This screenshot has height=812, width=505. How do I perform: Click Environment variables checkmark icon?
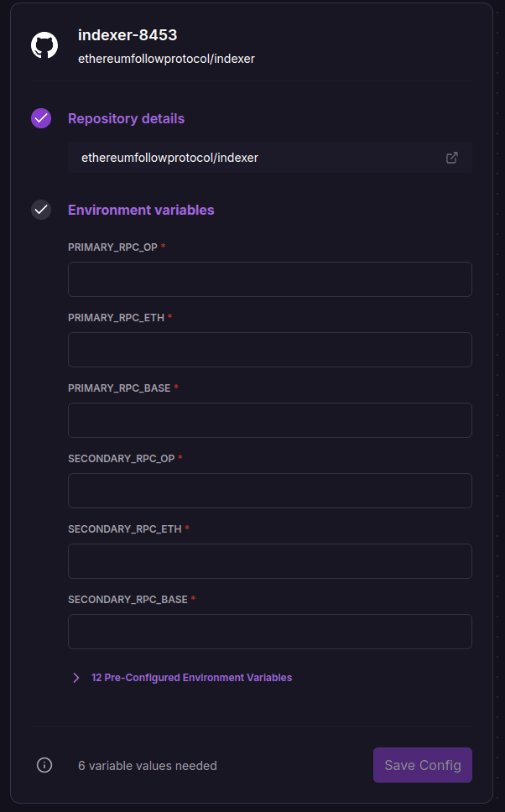pyautogui.click(x=41, y=210)
